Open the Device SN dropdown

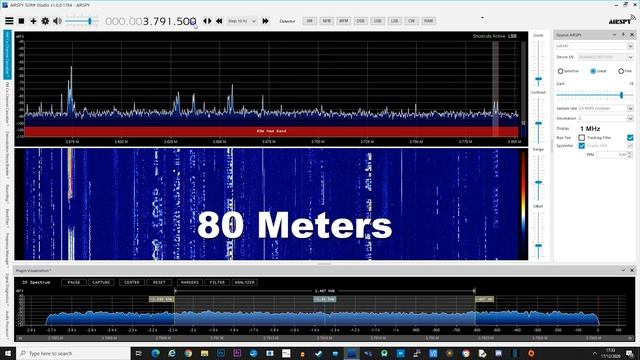606,57
